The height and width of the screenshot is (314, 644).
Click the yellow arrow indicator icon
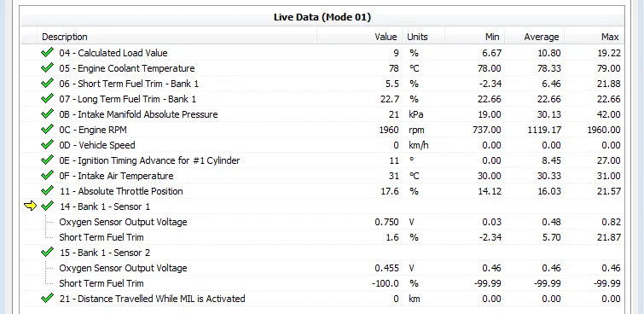[x=31, y=206]
